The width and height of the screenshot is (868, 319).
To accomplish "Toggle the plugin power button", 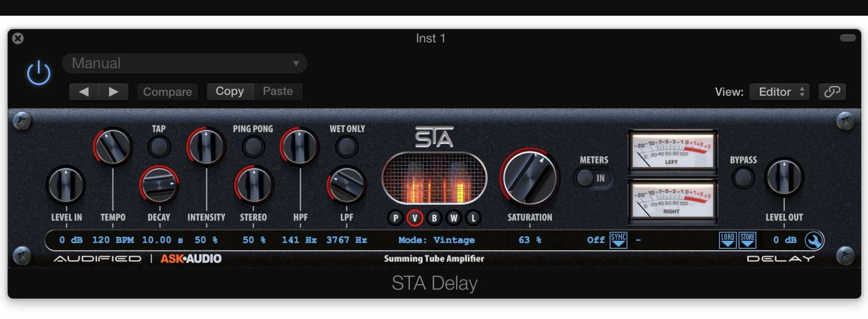I will [38, 73].
